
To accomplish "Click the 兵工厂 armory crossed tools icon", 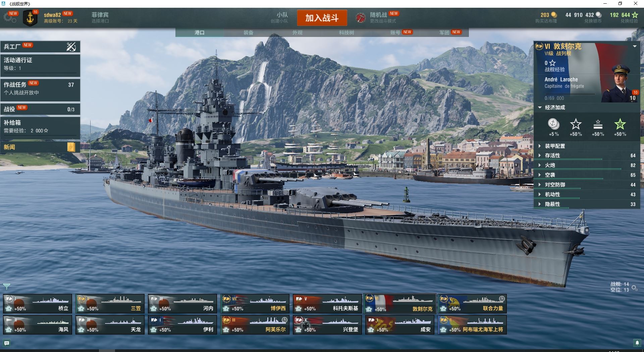I will point(71,47).
